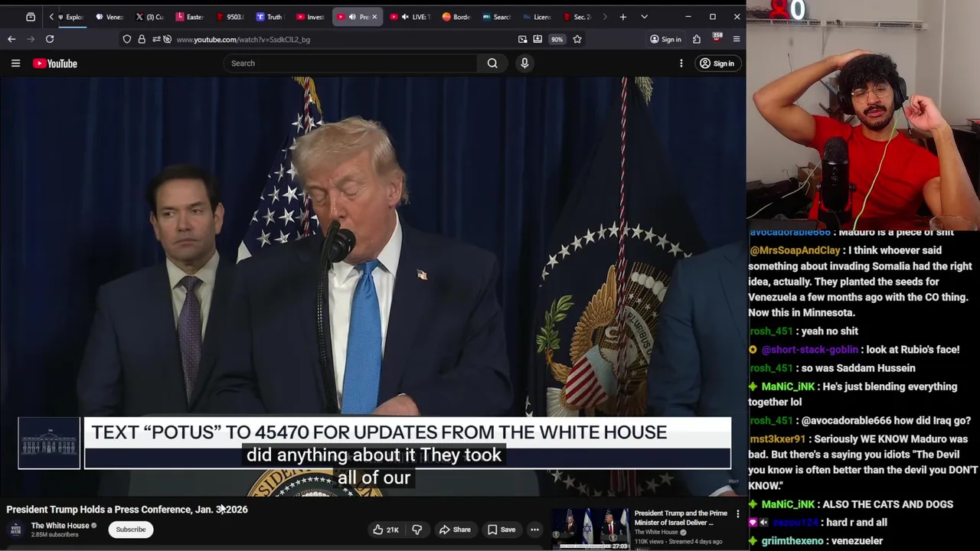Open a new tab with the plus button

[623, 17]
